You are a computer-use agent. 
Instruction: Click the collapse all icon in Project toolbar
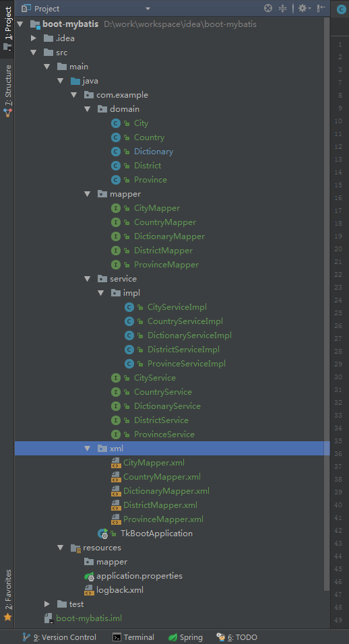click(x=282, y=8)
